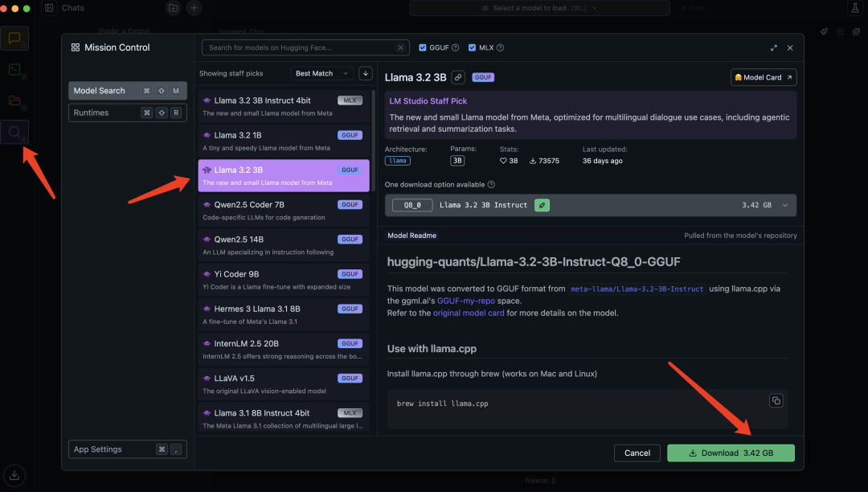Click likes heart stat icon
The width and height of the screenshot is (868, 492).
[503, 161]
